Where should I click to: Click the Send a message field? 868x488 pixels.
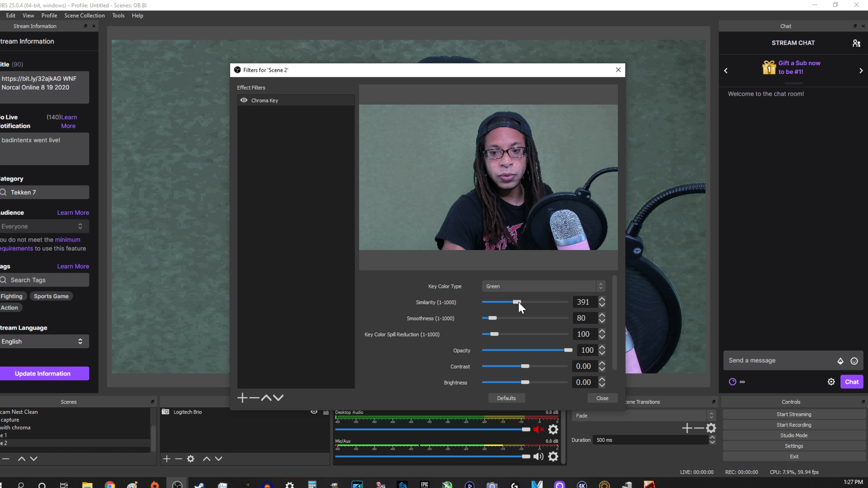(780, 361)
